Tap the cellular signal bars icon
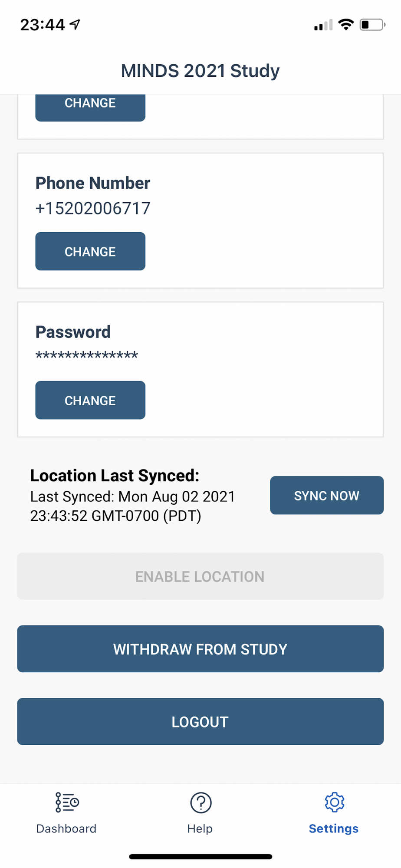Screen dimensions: 401x868 (x=323, y=25)
